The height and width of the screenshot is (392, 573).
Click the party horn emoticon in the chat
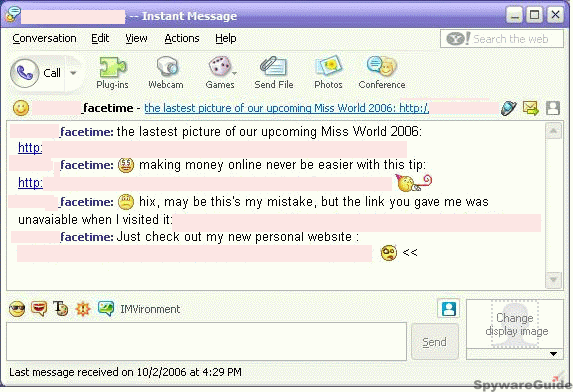(x=414, y=183)
